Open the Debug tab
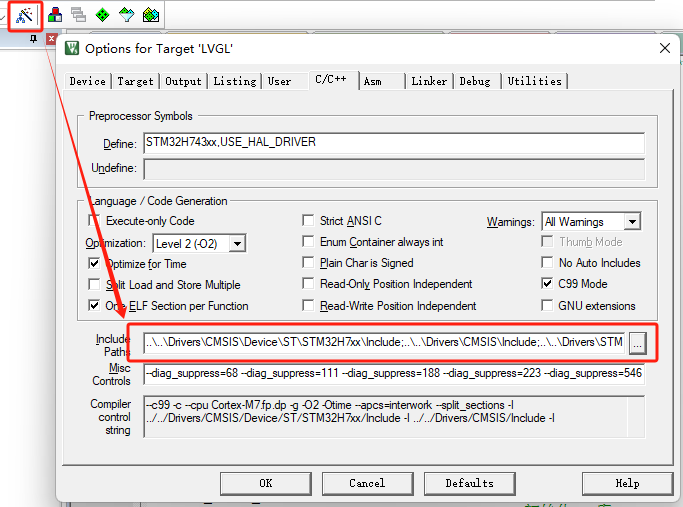 click(x=475, y=81)
